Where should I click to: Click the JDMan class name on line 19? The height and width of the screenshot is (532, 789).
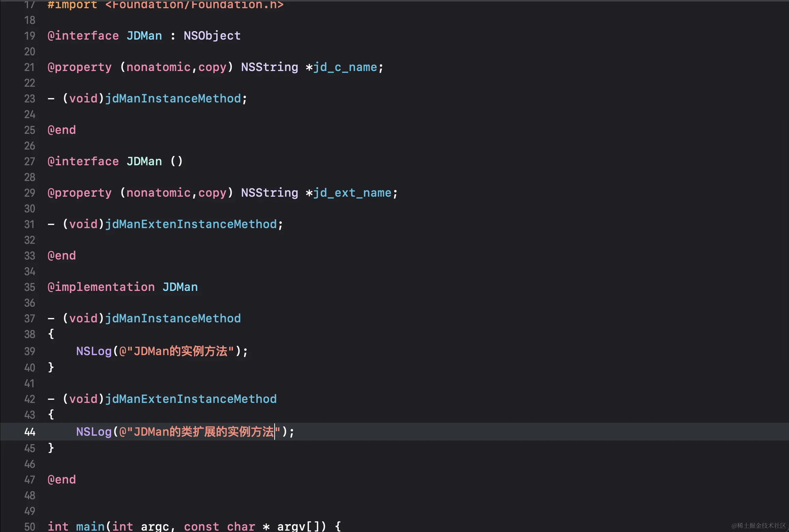tap(144, 36)
